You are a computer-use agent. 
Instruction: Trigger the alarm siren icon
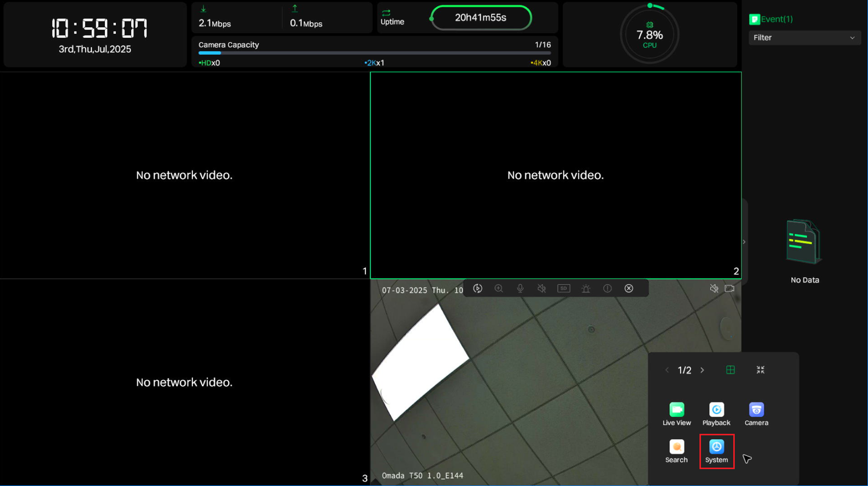586,289
